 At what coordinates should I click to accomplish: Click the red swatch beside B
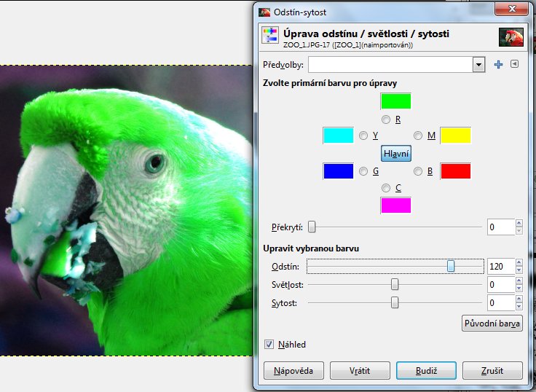click(456, 171)
